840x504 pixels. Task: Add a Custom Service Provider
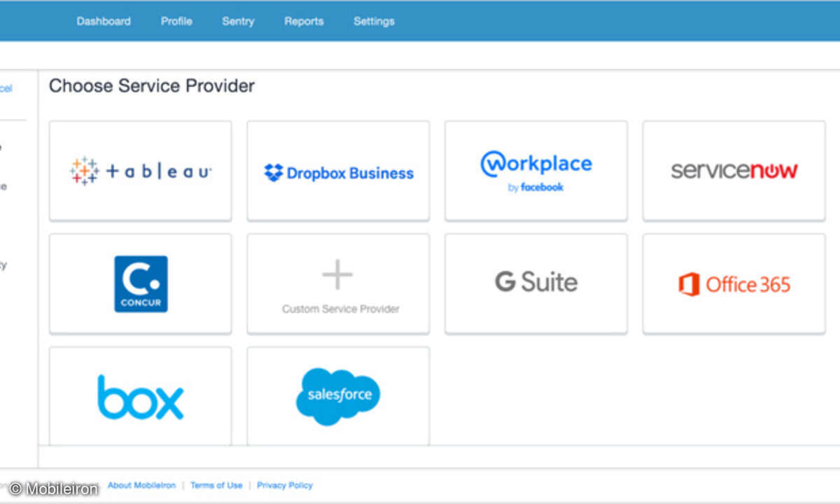338,283
